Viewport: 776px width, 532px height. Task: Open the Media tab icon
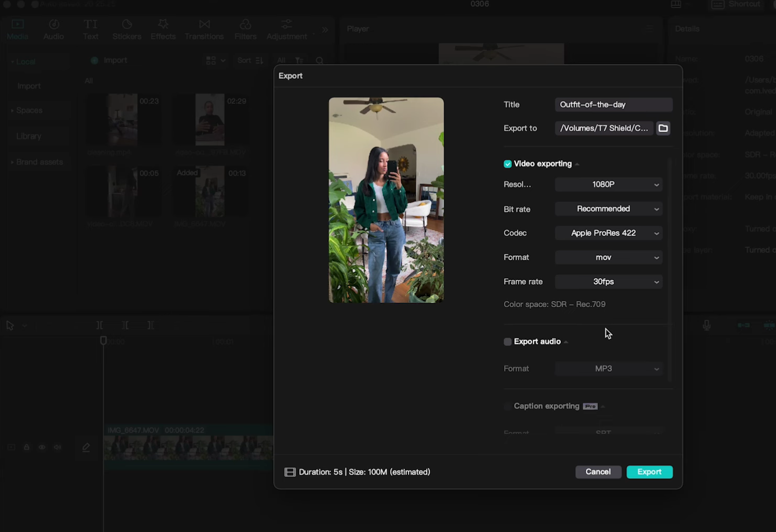[x=17, y=25]
